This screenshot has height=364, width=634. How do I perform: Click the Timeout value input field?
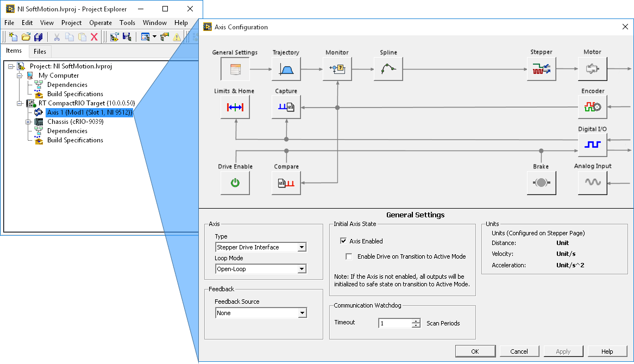pyautogui.click(x=395, y=323)
